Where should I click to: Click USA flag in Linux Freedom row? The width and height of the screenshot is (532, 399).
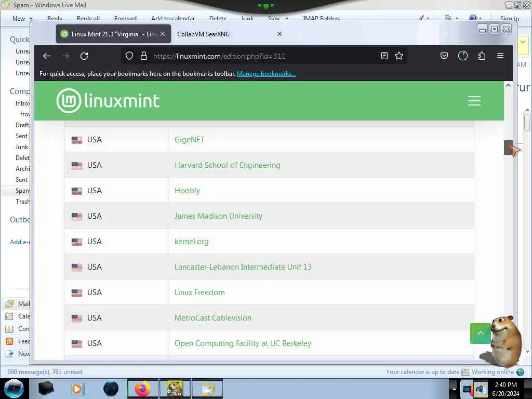[77, 293]
